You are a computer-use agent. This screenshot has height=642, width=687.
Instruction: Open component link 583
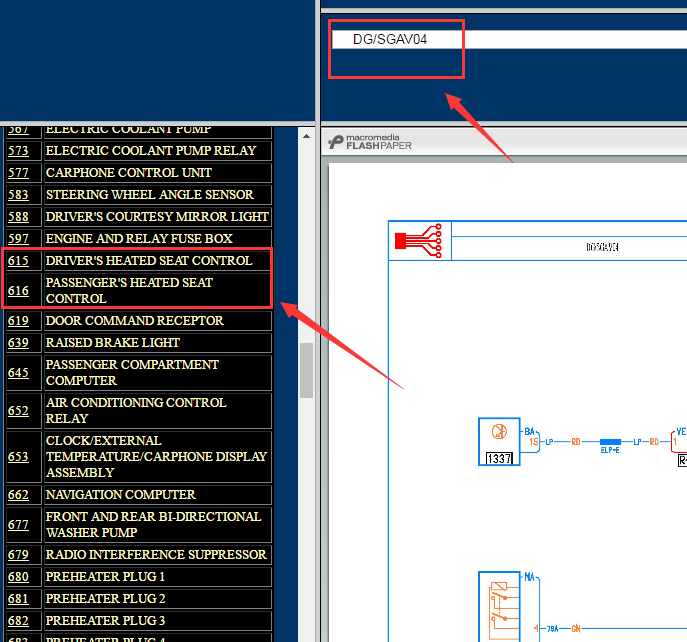[18, 195]
